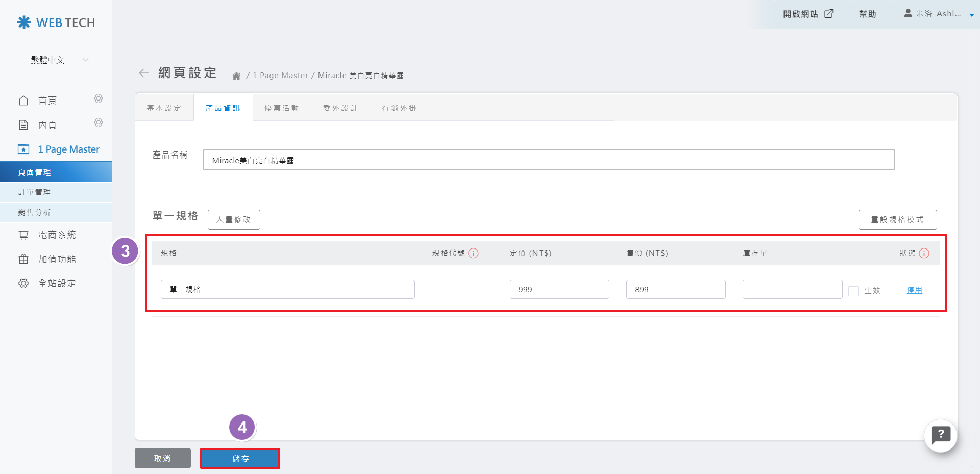Expand 電商系統 in the sidebar
Screen dimensions: 980x474
tap(56, 235)
